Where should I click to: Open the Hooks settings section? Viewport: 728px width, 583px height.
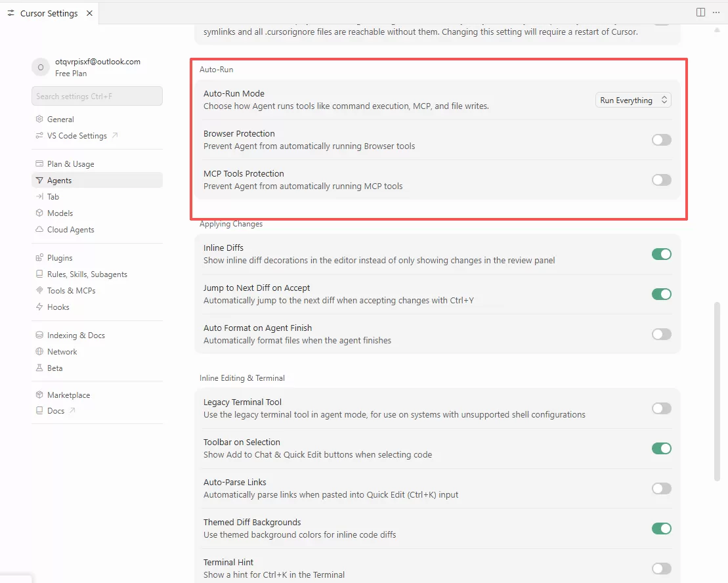click(x=97, y=307)
